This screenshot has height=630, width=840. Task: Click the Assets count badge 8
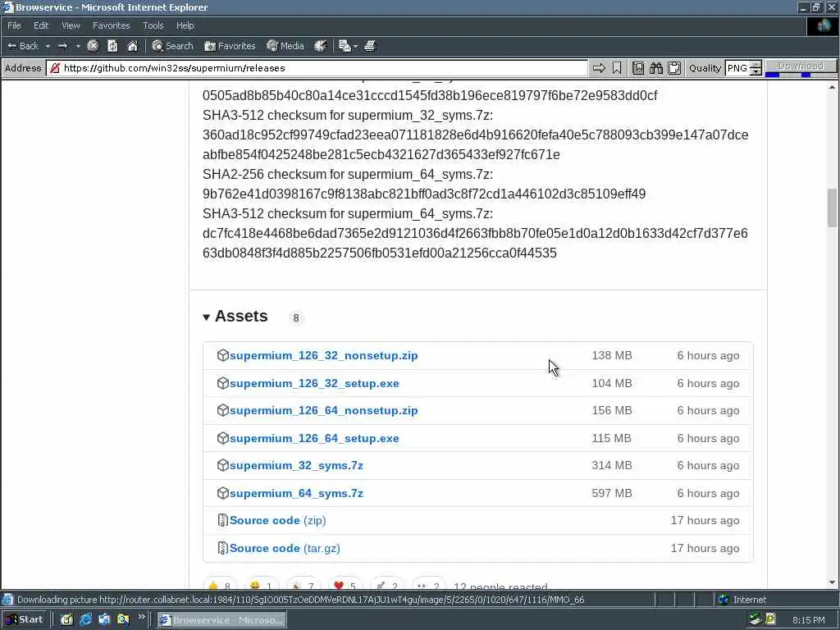click(295, 317)
